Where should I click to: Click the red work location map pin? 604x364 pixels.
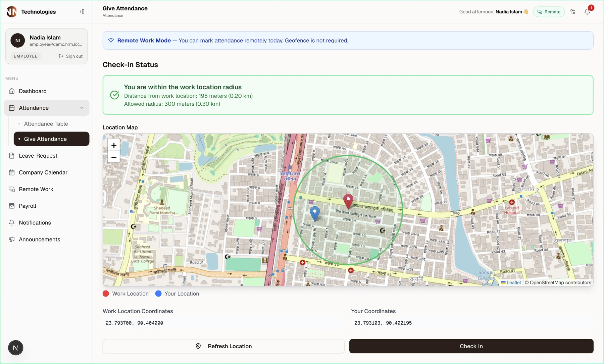[x=348, y=201]
